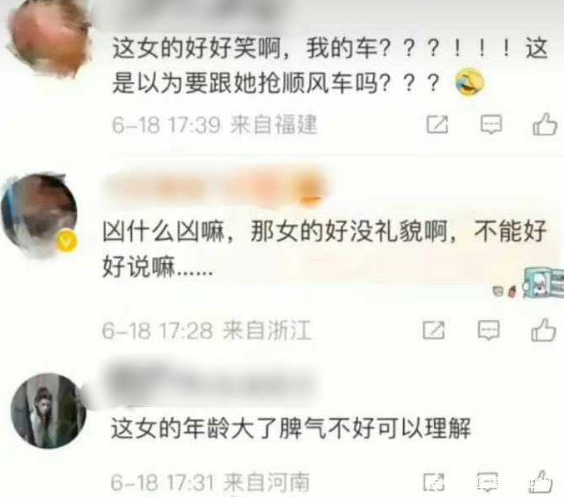Reply to the 河南 comment
This screenshot has width=564, height=497.
pyautogui.click(x=488, y=482)
